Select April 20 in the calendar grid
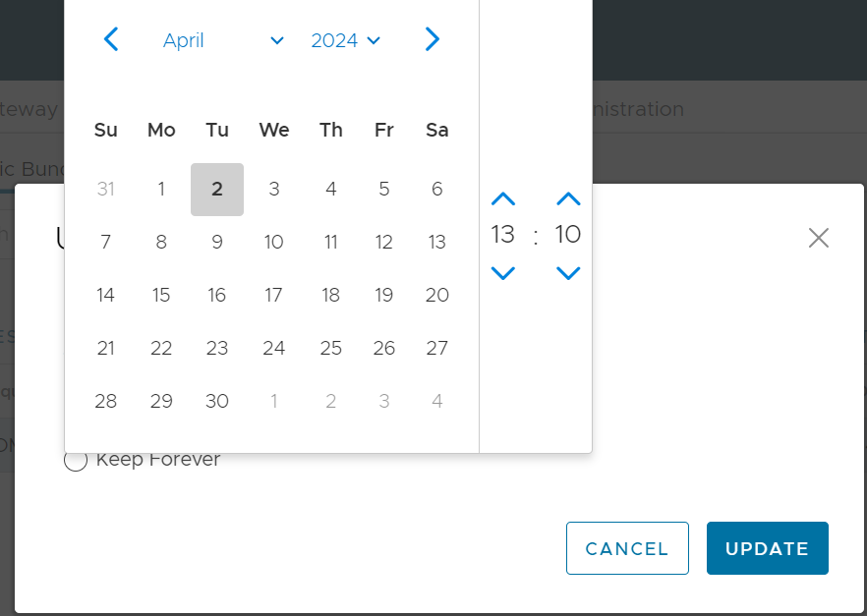This screenshot has width=867, height=616. [x=437, y=295]
